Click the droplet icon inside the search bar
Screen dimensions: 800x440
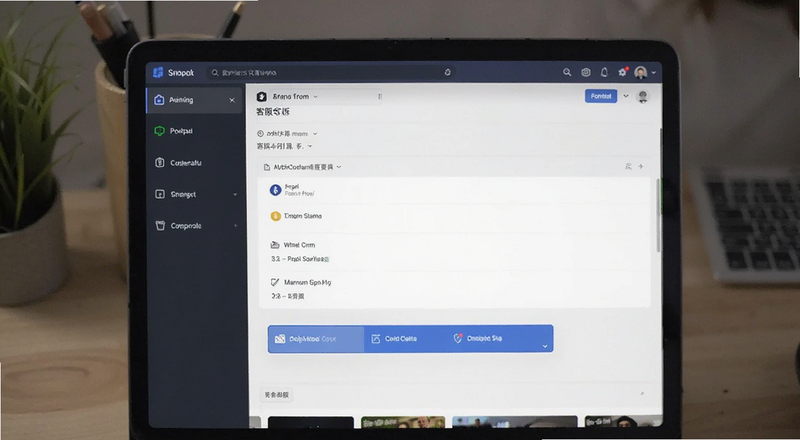click(447, 72)
